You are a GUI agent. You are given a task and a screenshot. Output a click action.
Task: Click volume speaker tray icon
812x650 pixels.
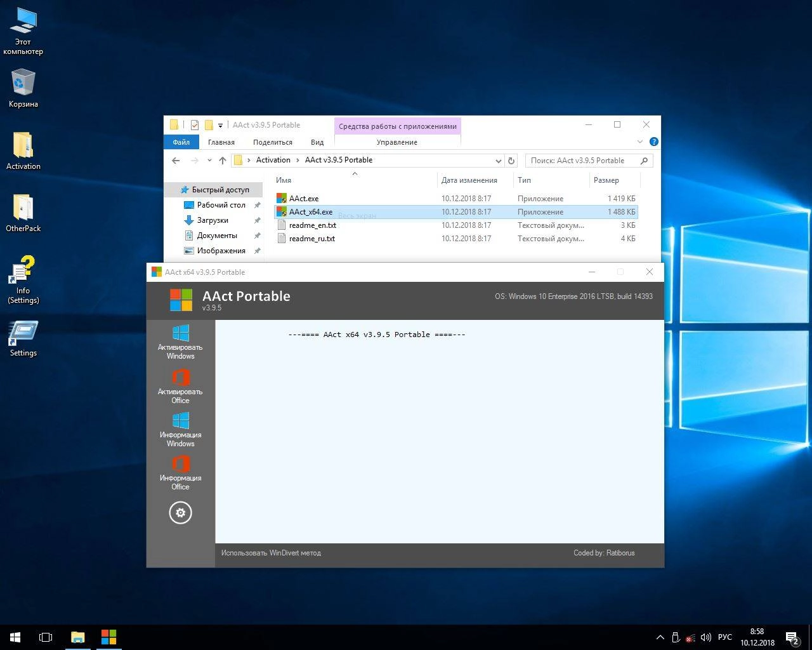click(x=705, y=637)
